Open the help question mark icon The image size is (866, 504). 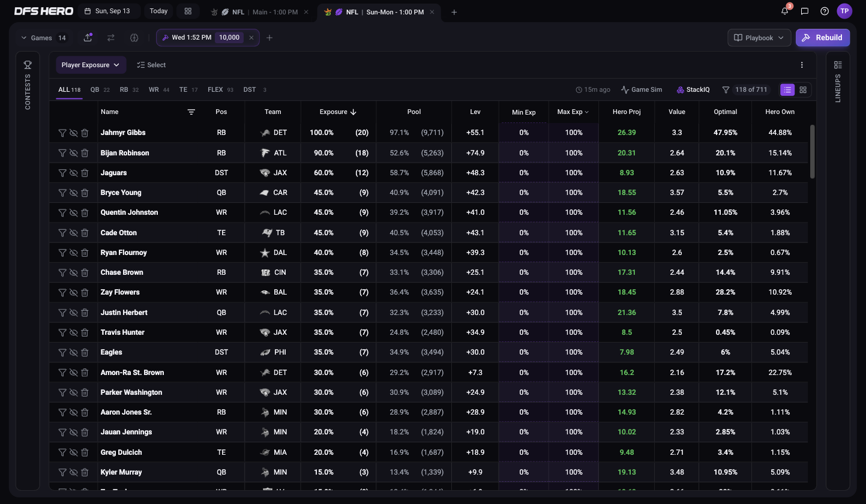click(x=825, y=11)
